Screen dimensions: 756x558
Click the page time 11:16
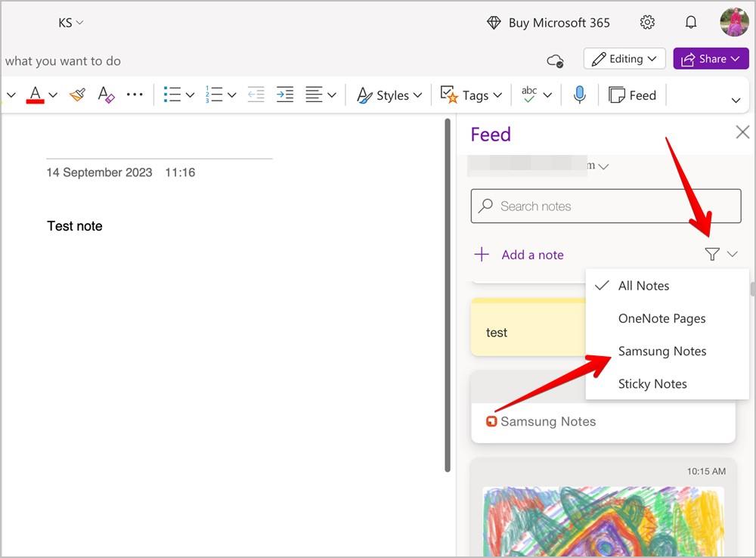tap(180, 172)
